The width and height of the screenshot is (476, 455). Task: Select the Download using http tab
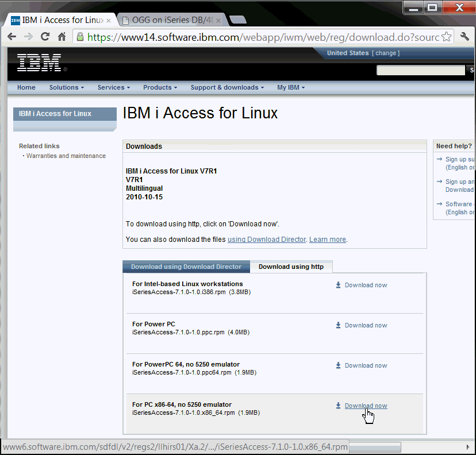coord(291,267)
